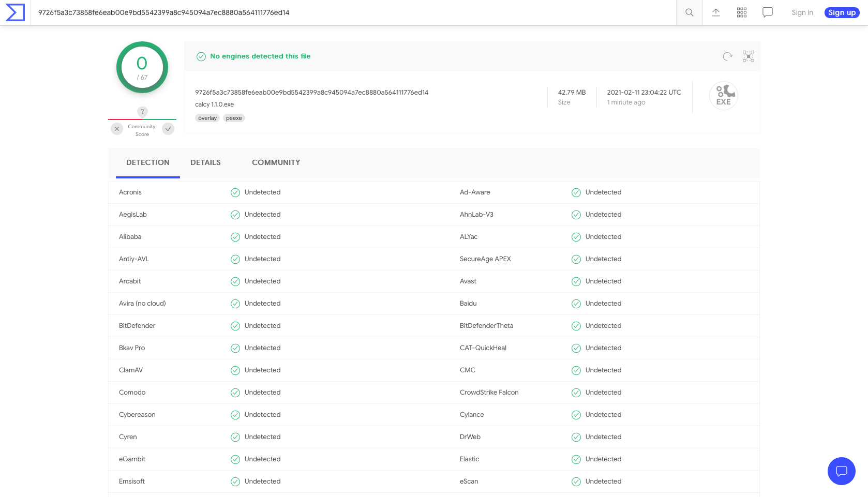Click the ClamAV undetected check icon
This screenshot has width=868, height=497.
[235, 370]
